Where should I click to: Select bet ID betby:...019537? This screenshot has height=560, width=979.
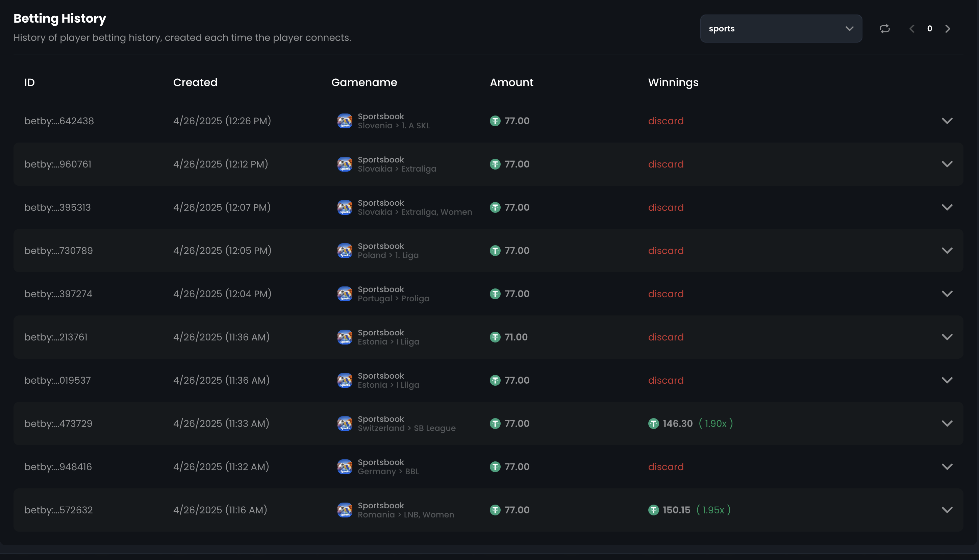57,380
